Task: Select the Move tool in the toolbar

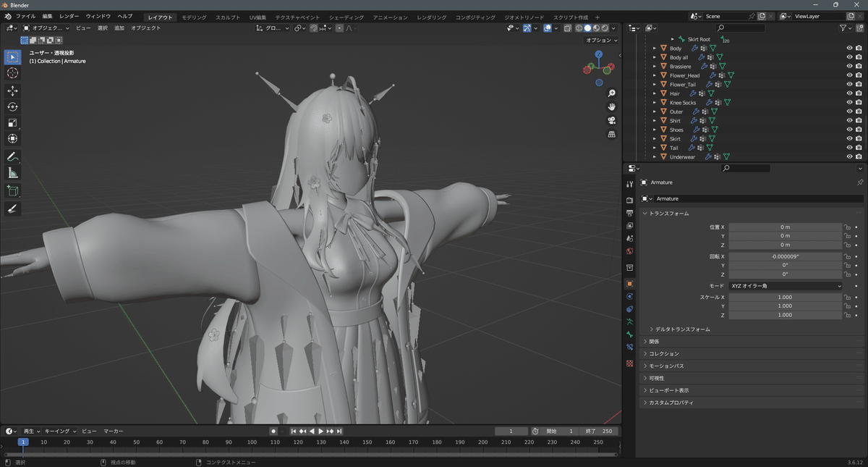Action: pos(12,91)
